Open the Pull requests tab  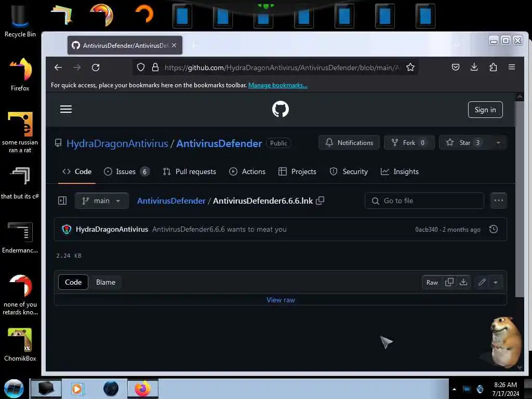(x=189, y=171)
